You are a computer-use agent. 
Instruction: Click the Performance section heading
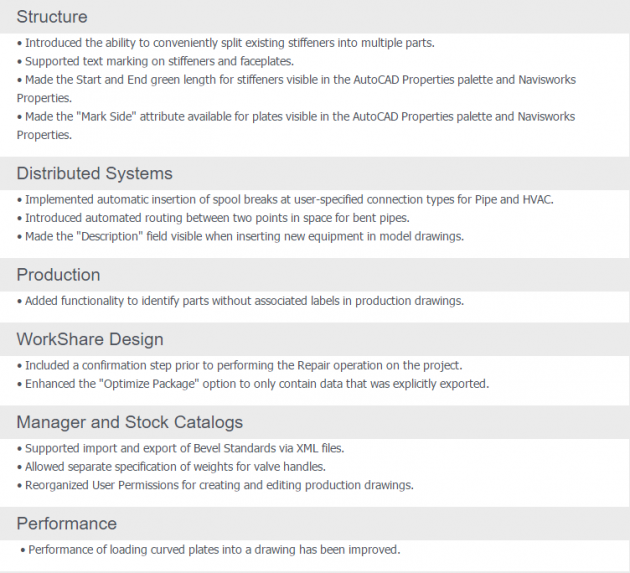[67, 524]
